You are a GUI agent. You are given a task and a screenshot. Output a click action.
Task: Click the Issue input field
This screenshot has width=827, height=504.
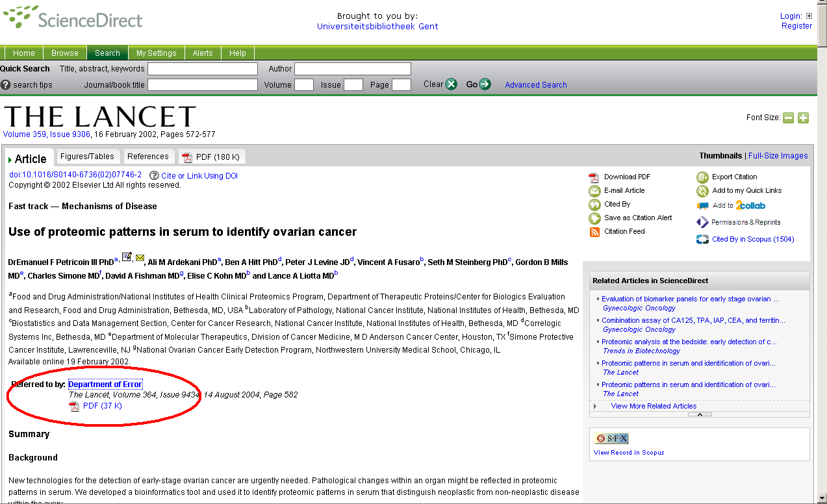pyautogui.click(x=353, y=84)
